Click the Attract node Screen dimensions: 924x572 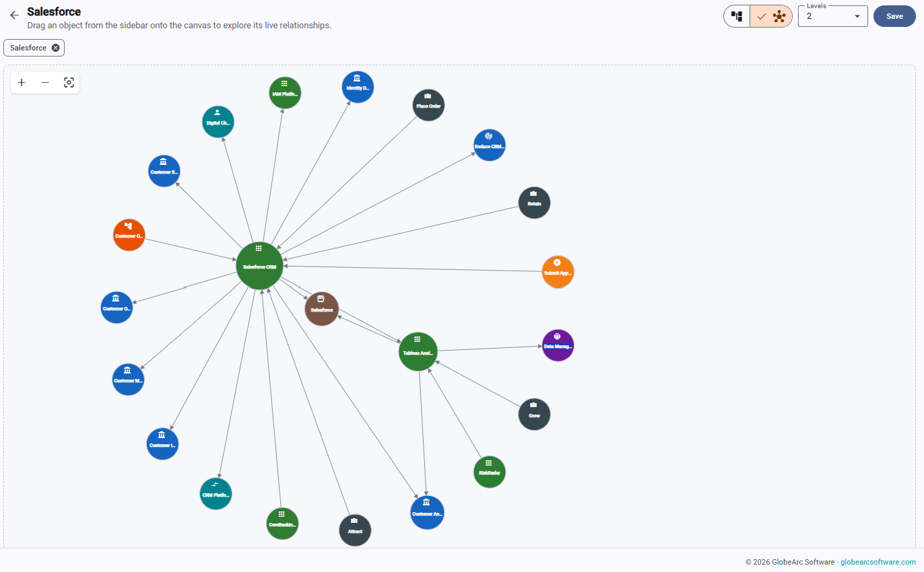point(356,530)
